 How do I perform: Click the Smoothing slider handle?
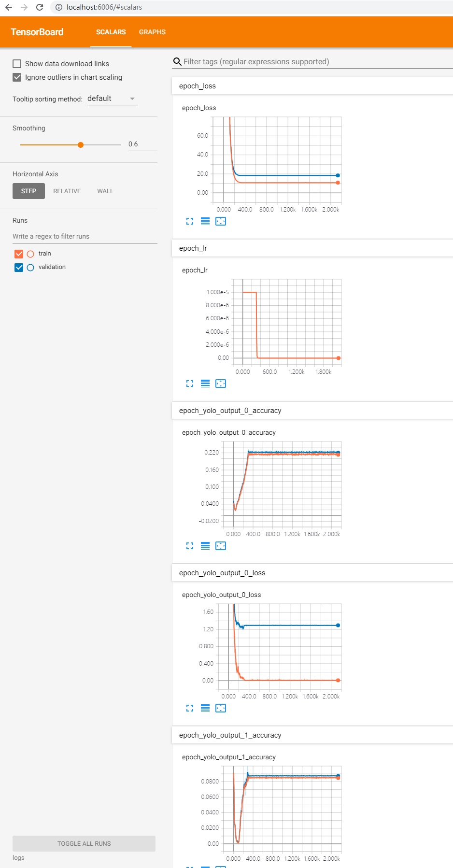point(81,145)
